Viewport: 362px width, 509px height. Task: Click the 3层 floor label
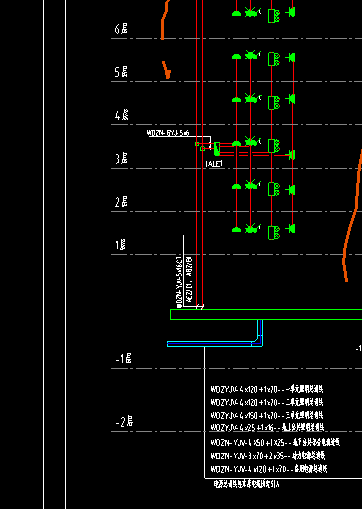click(x=121, y=158)
